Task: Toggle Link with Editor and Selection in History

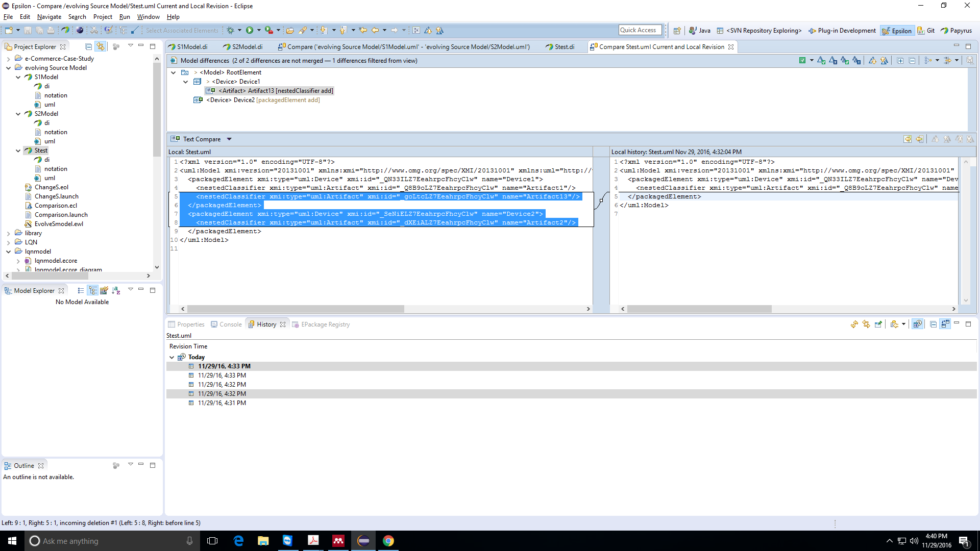Action: tap(866, 324)
